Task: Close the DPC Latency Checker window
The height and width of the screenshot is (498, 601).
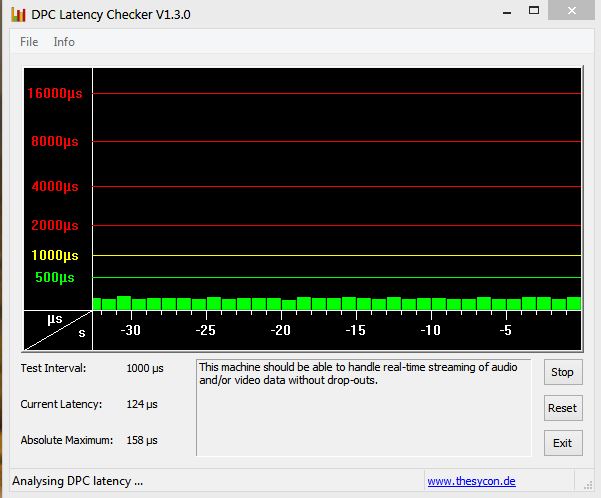Action: [x=571, y=10]
